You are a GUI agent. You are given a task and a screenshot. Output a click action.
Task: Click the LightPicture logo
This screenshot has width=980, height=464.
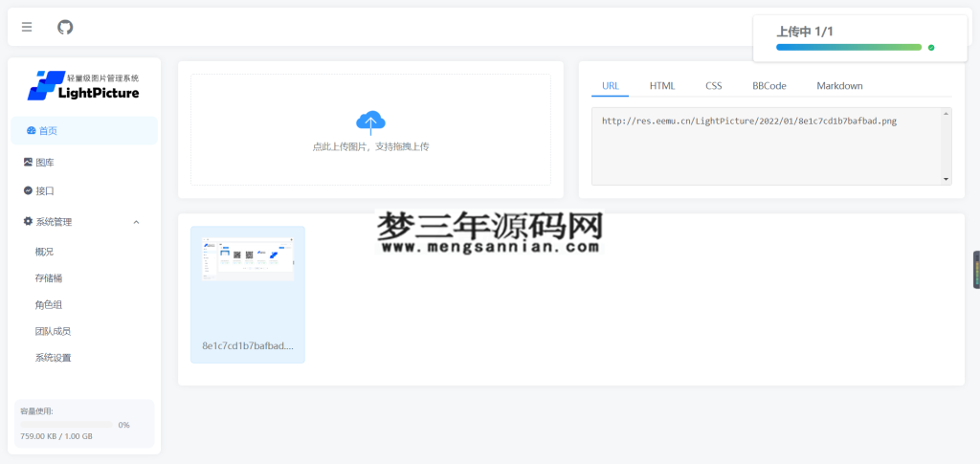(84, 86)
